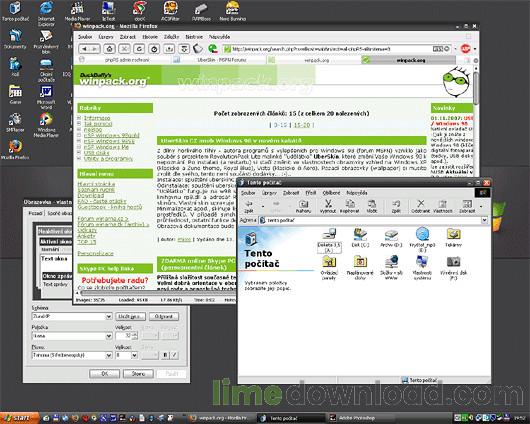Follow the Download link in sidebar
Image resolution: width=530 pixels, height=424 pixels.
(x=91, y=196)
